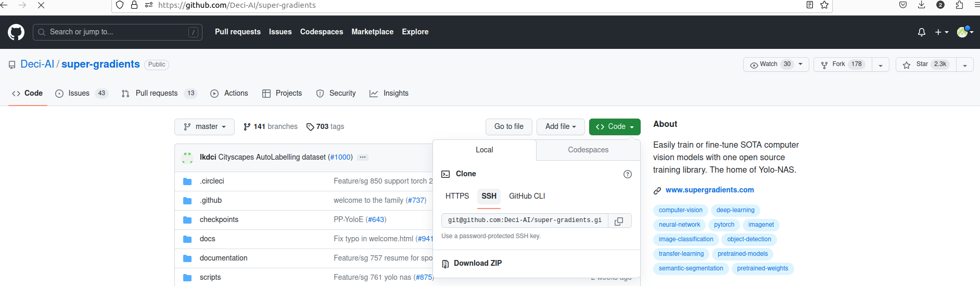Image resolution: width=980 pixels, height=286 pixels.
Task: Open the docs folder
Action: pyautogui.click(x=208, y=239)
